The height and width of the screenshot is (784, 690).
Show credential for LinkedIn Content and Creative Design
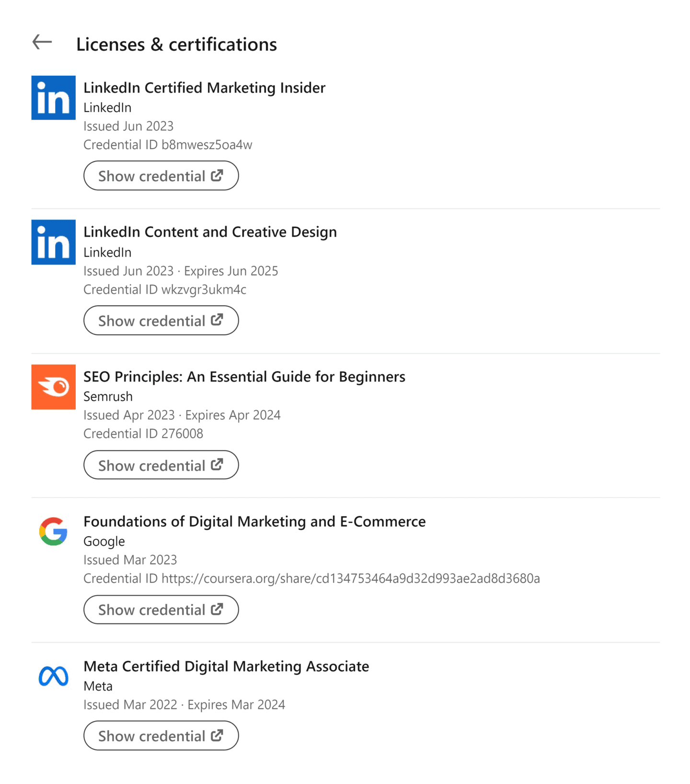click(161, 320)
